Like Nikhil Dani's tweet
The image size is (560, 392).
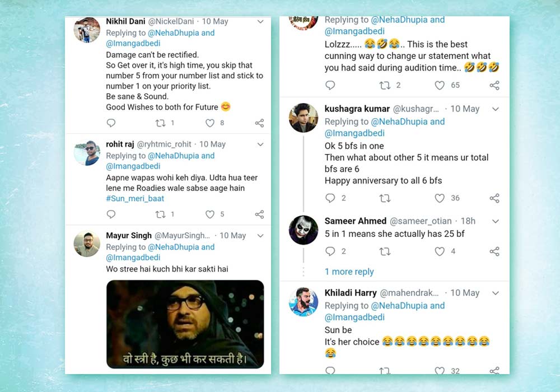210,123
